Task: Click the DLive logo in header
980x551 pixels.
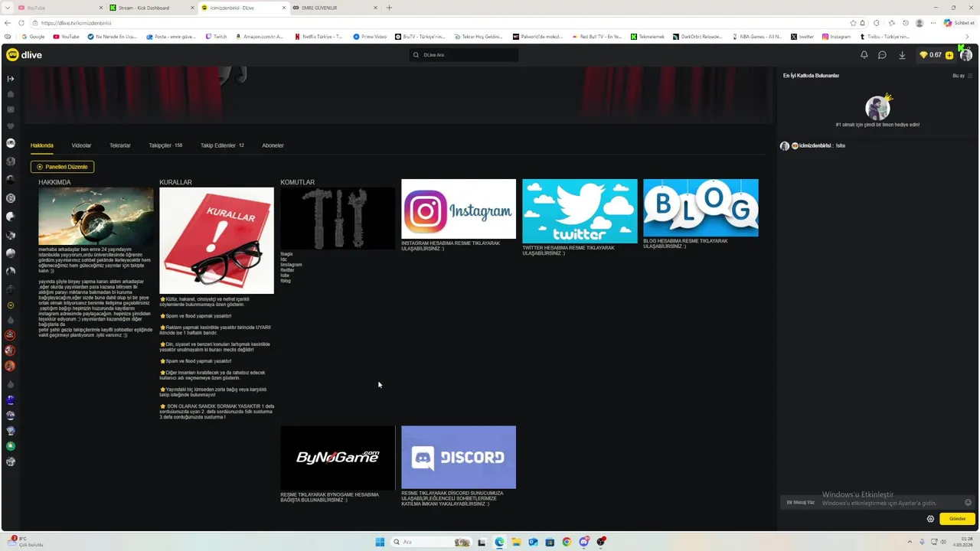Action: [24, 55]
